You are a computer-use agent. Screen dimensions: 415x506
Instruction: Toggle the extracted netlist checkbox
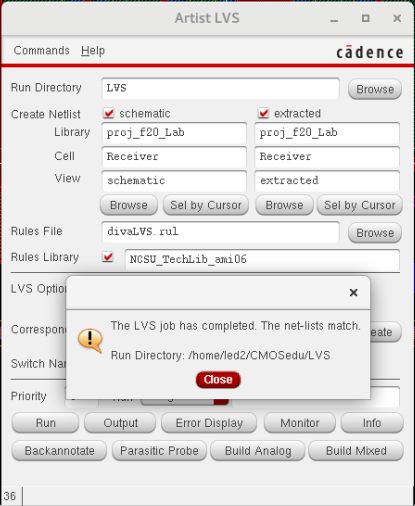[x=263, y=113]
